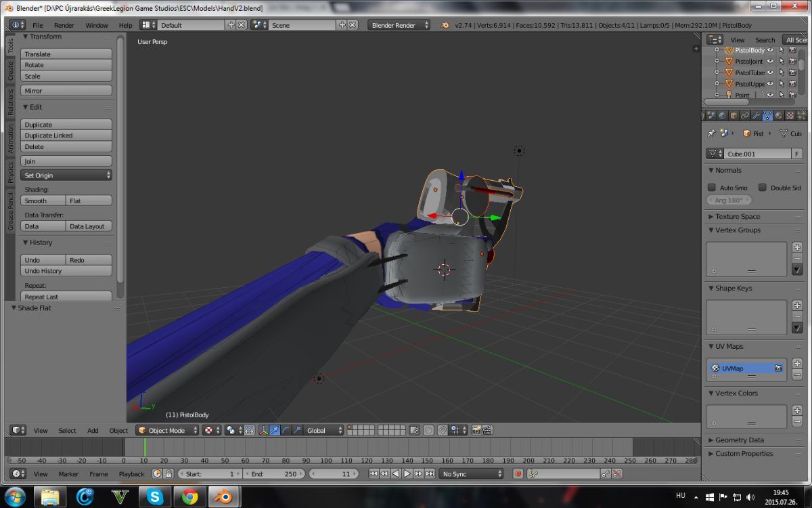Click the Start frame field

click(210, 474)
